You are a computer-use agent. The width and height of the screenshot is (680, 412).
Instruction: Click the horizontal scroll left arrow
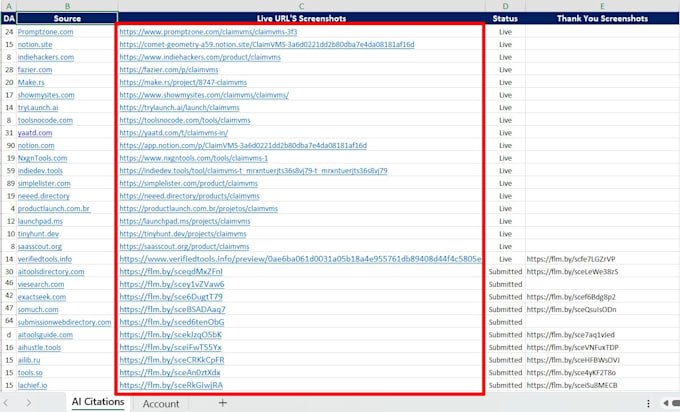666,403
